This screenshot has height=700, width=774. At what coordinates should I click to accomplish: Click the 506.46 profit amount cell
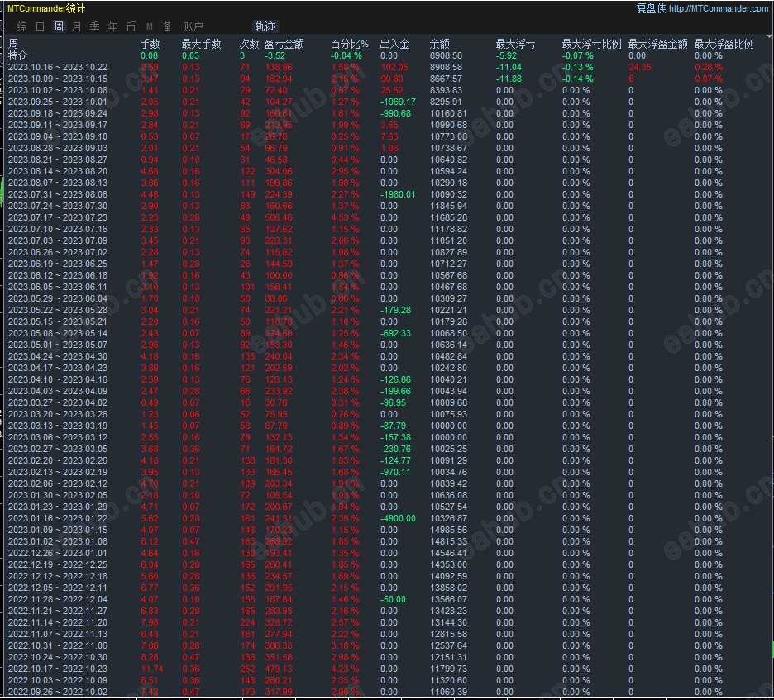point(279,217)
